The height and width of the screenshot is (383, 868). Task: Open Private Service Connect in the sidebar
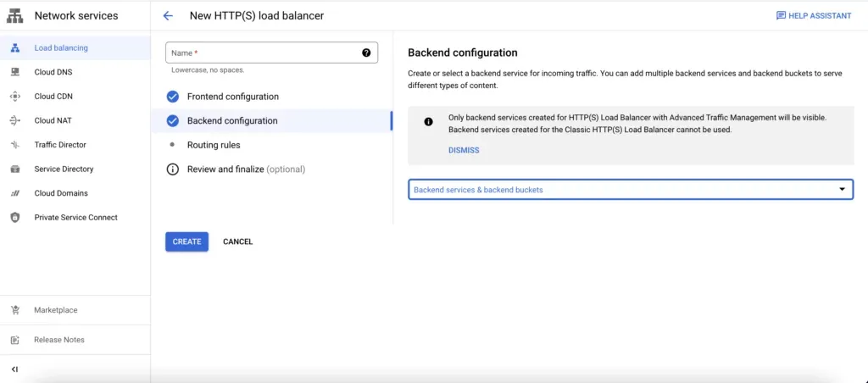75,218
